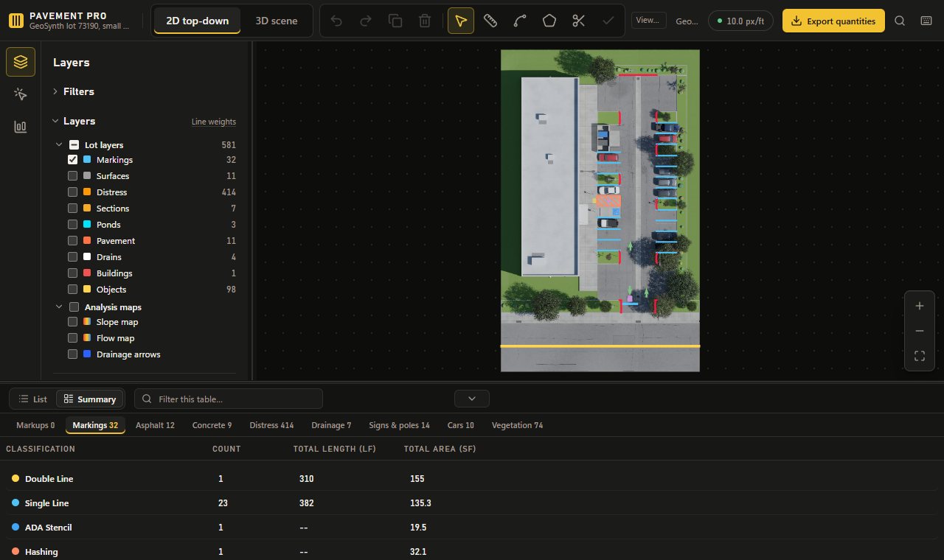Toggle the Lot layers group checkbox
The height and width of the screenshot is (560, 944).
pyautogui.click(x=74, y=145)
